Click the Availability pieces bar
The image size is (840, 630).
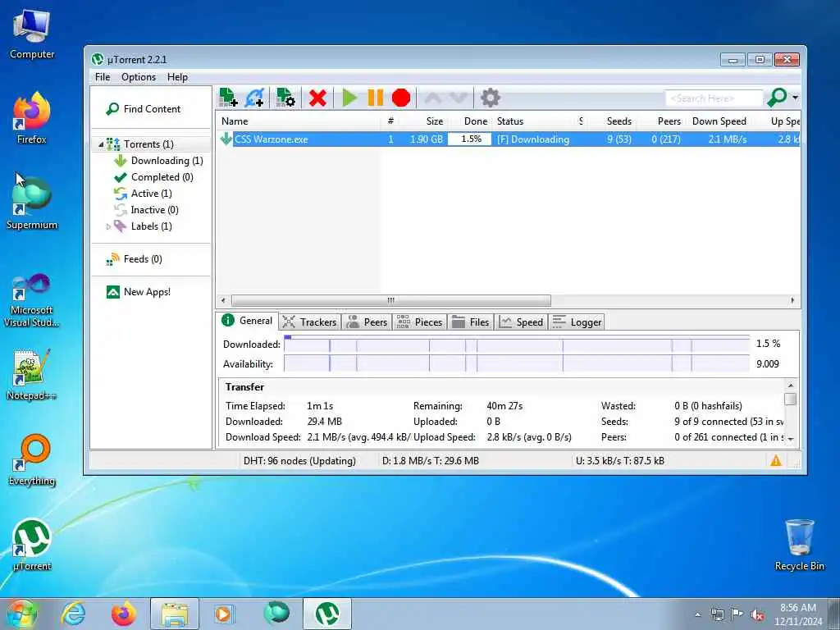pyautogui.click(x=517, y=363)
